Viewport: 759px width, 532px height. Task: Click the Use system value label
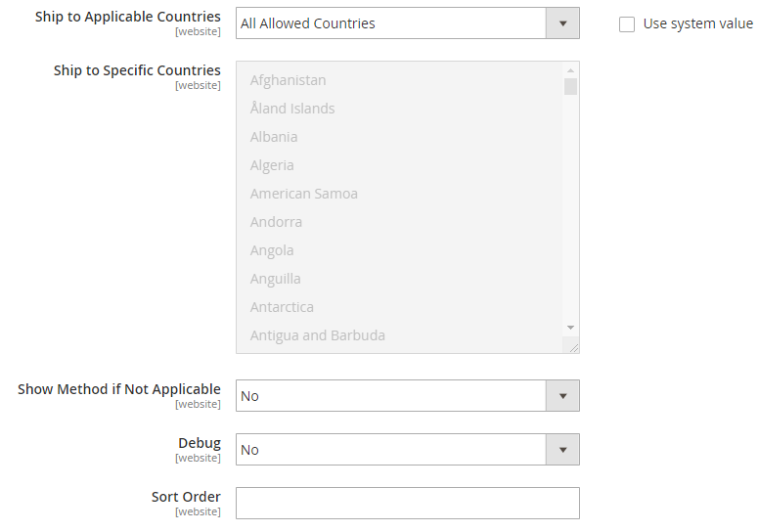(x=697, y=24)
